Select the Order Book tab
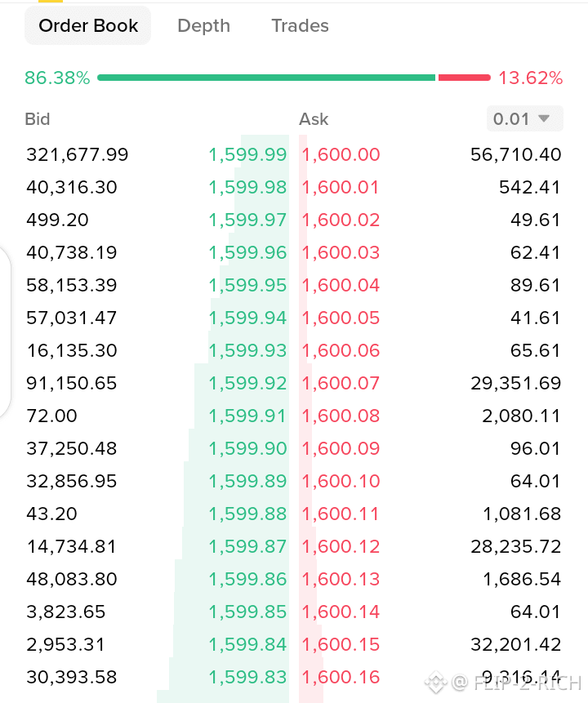This screenshot has height=703, width=588. (88, 25)
